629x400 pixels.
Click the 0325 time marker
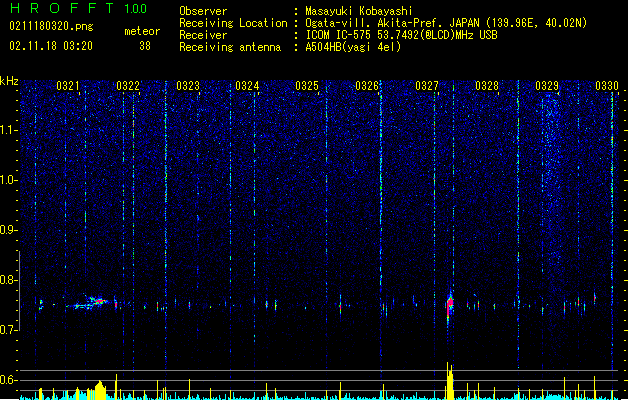(307, 86)
